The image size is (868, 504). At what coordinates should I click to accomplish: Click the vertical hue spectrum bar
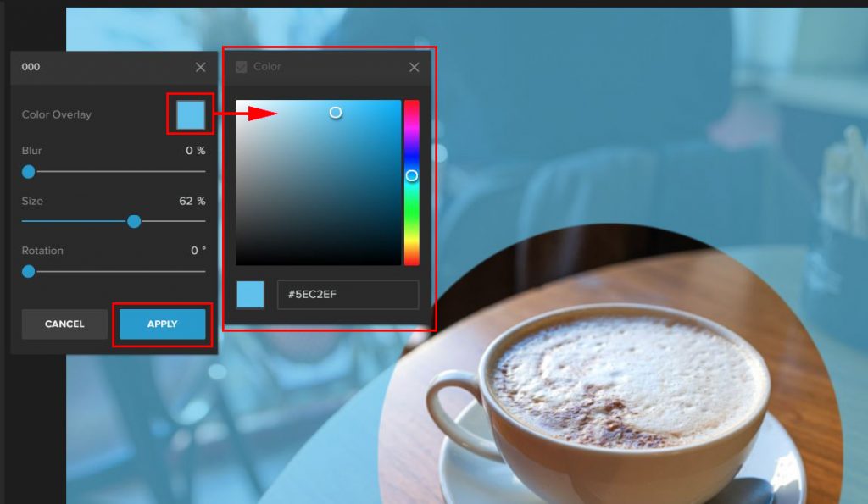411,183
